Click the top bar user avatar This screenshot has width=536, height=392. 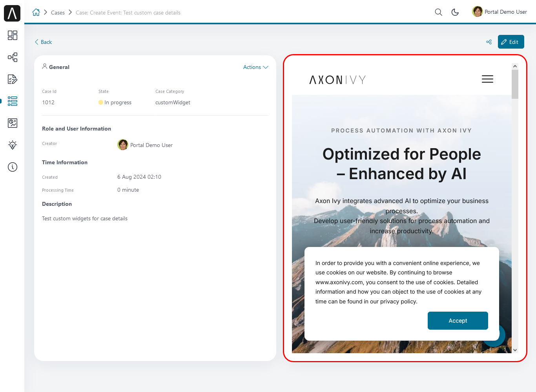click(x=478, y=12)
